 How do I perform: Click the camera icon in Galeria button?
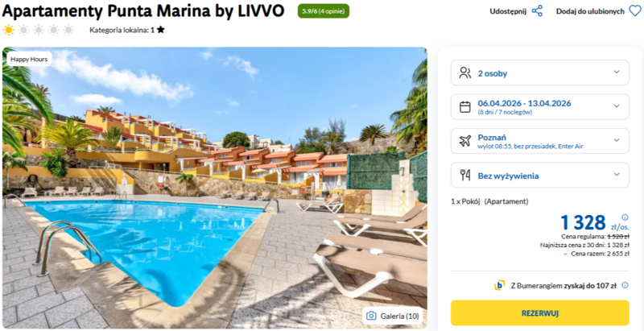(x=371, y=316)
